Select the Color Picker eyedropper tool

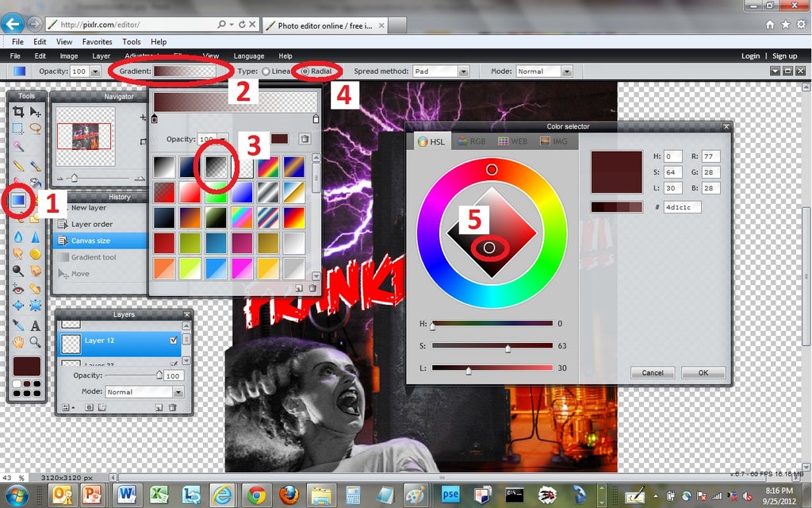[x=18, y=325]
